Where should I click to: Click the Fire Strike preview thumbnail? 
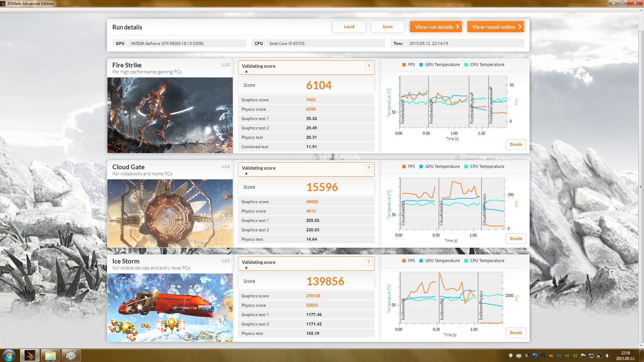point(170,115)
